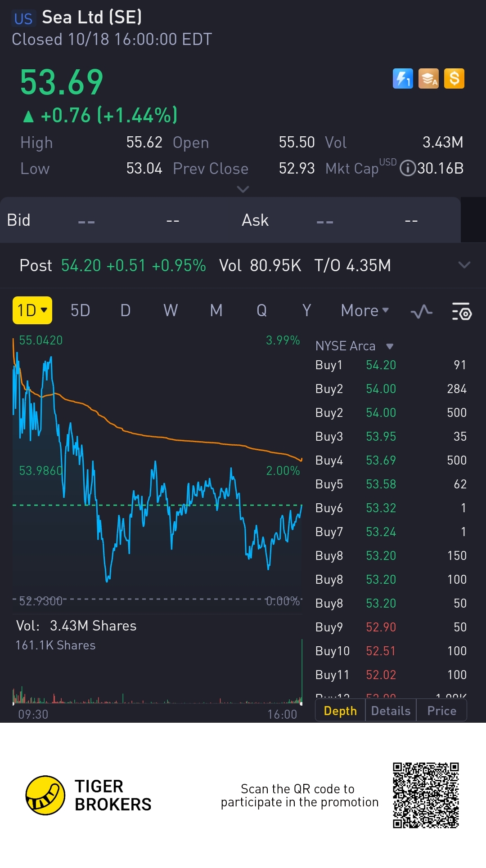Tap the main price 53.69

pyautogui.click(x=62, y=82)
